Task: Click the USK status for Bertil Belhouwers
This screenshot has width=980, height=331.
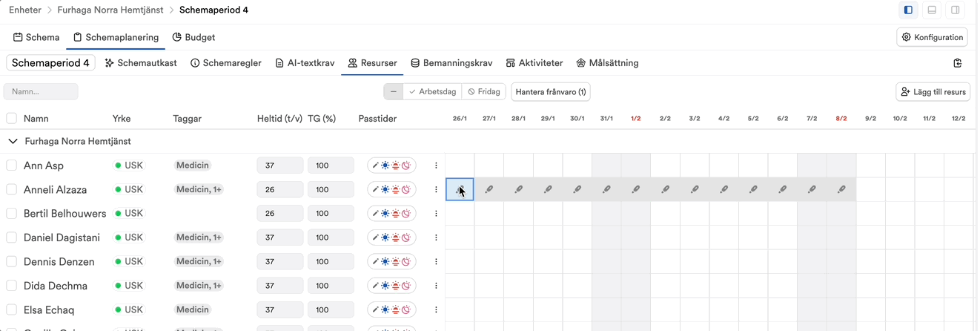Action: (x=128, y=214)
